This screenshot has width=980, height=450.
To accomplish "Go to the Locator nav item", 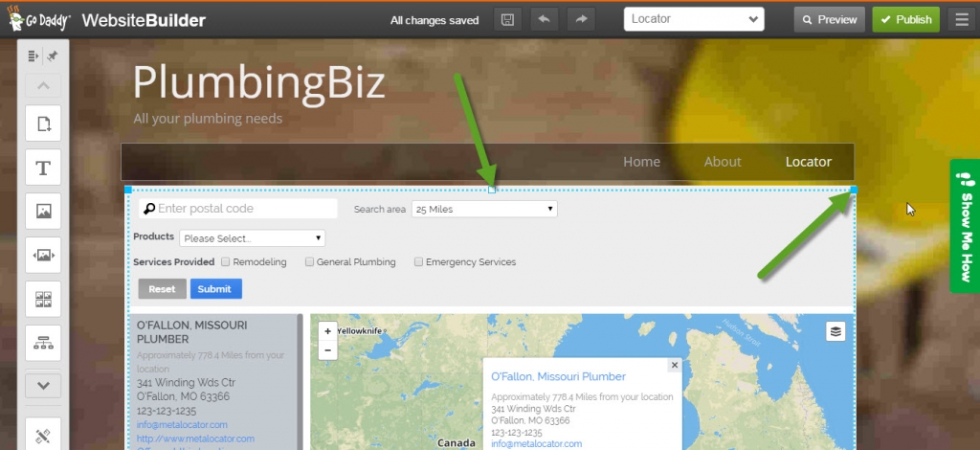I will coord(808,162).
